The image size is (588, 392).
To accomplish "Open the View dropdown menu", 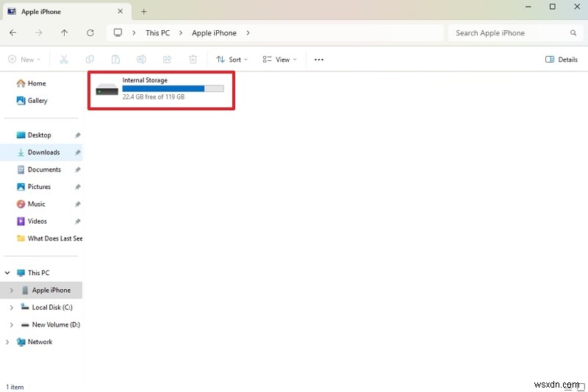I will [279, 60].
